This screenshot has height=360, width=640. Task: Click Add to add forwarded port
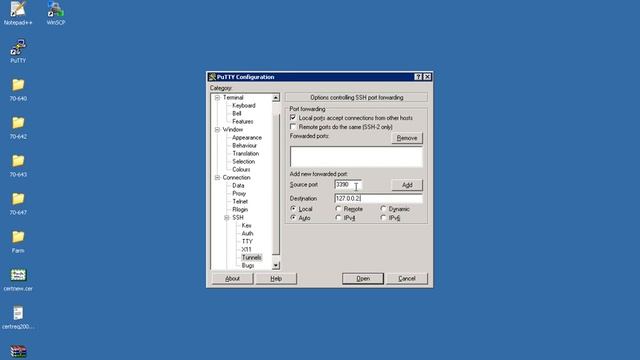click(x=407, y=185)
